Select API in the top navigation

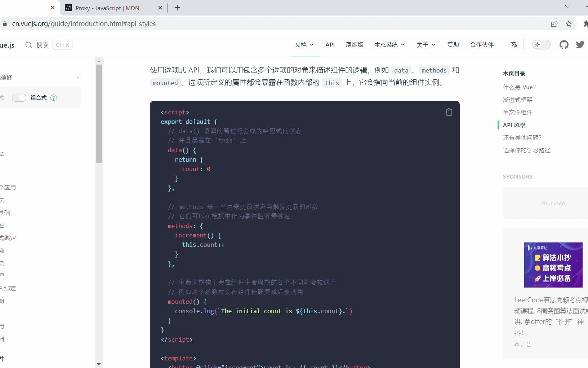pos(330,45)
